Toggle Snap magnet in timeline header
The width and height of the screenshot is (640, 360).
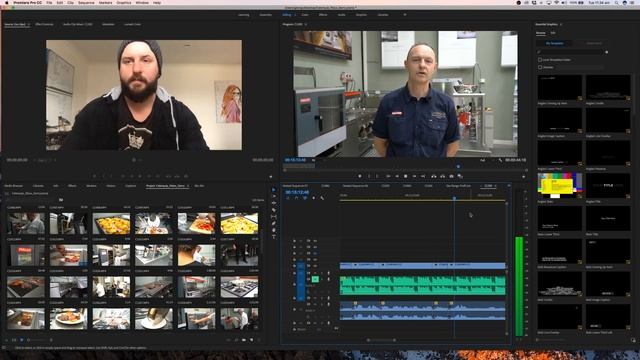[x=296, y=198]
